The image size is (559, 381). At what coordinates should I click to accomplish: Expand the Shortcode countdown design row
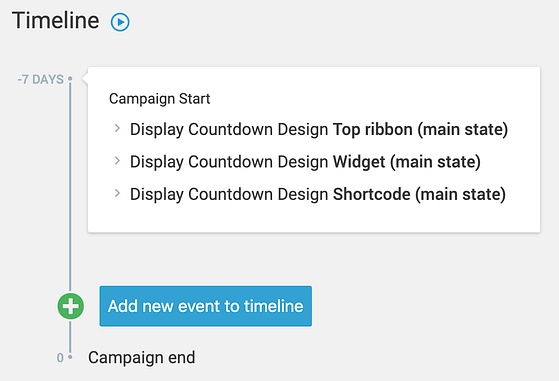point(117,193)
